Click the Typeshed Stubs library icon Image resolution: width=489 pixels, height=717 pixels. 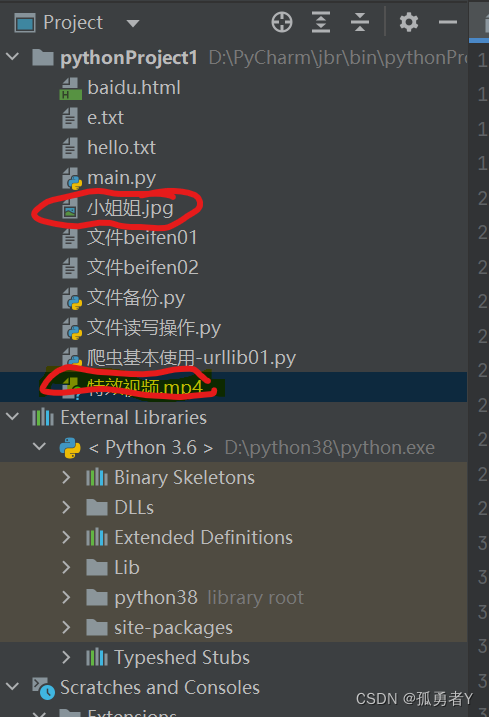point(97,658)
